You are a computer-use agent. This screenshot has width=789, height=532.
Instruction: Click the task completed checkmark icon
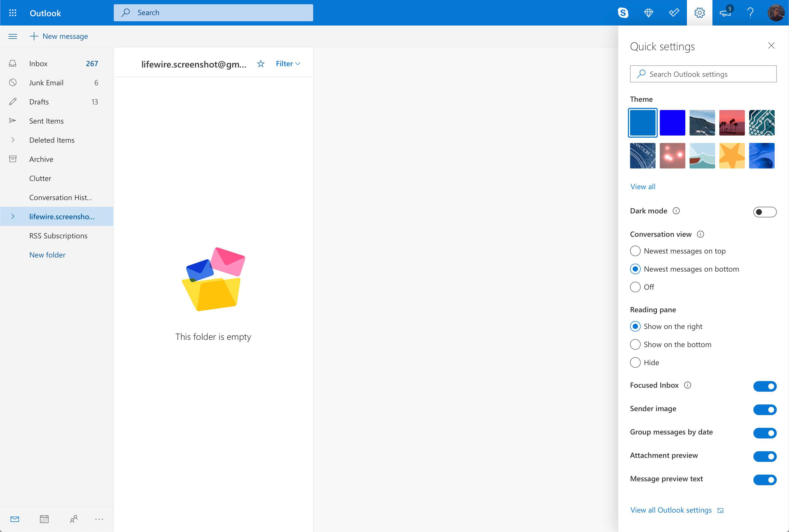click(x=674, y=12)
